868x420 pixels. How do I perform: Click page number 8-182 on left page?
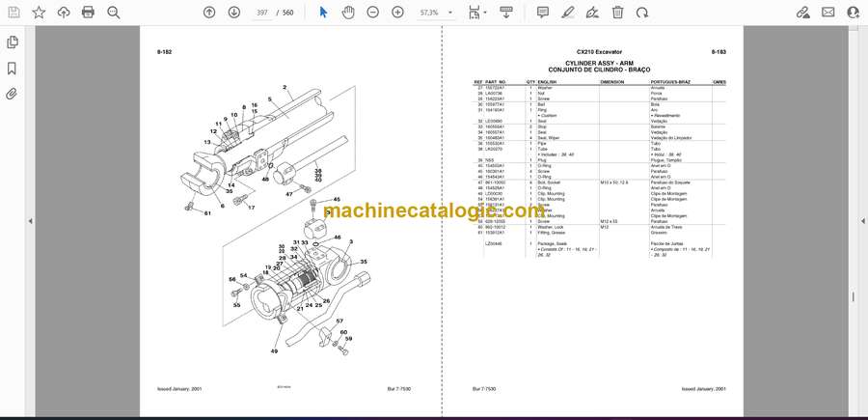164,52
